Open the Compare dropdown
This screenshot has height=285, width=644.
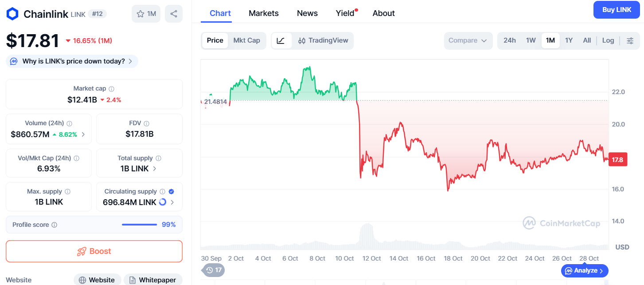coord(468,40)
